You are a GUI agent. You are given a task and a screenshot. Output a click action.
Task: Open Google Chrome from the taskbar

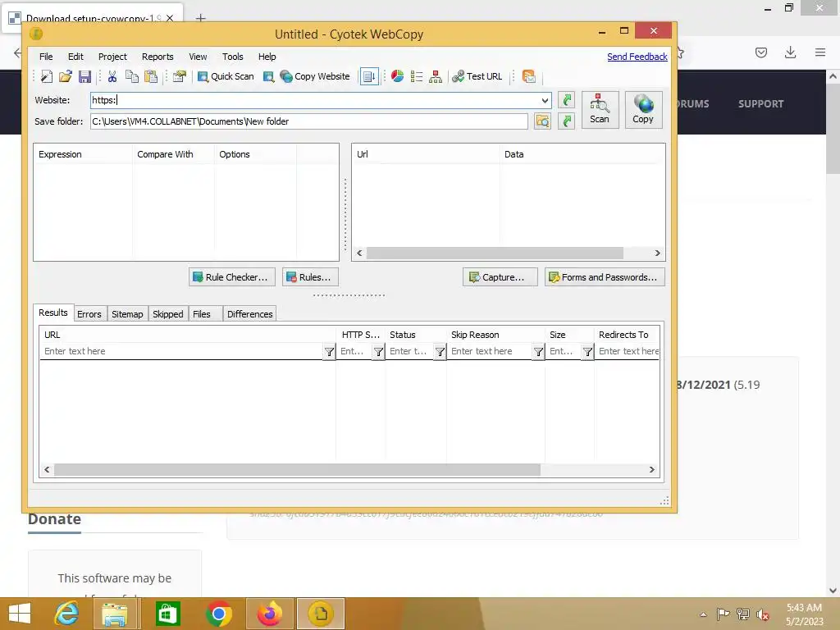tap(218, 614)
